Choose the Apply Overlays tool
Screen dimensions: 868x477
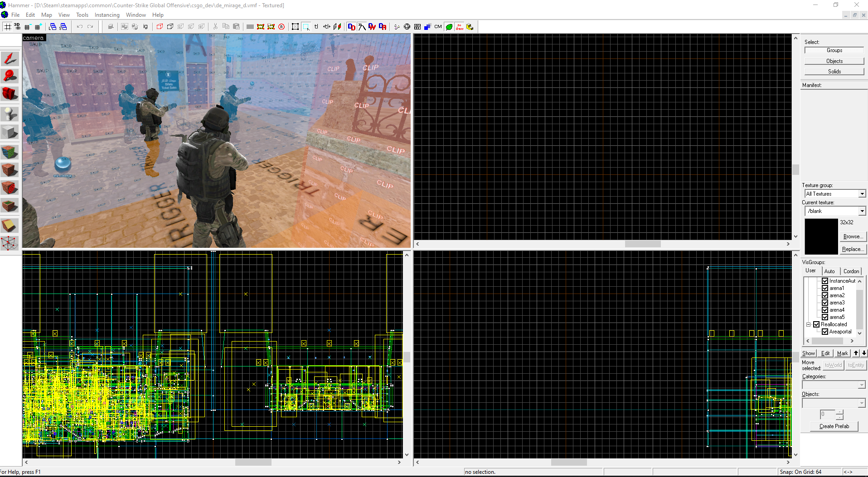pos(10,206)
